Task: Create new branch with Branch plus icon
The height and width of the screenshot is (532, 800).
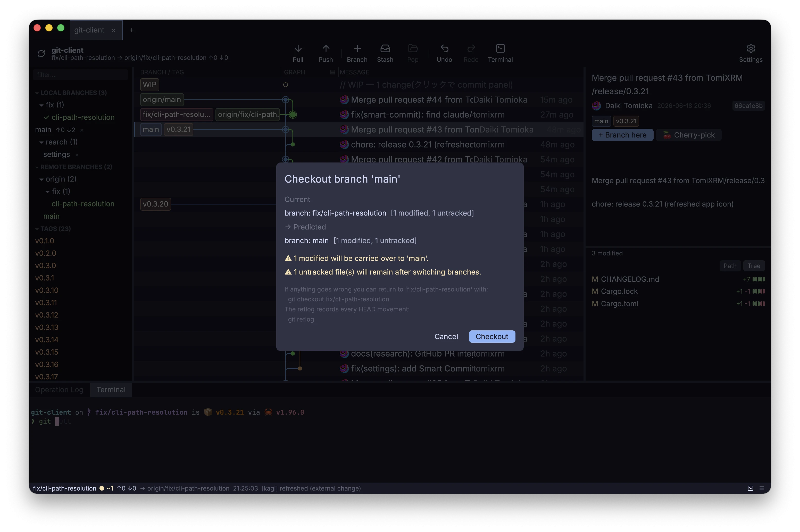Action: click(x=357, y=48)
